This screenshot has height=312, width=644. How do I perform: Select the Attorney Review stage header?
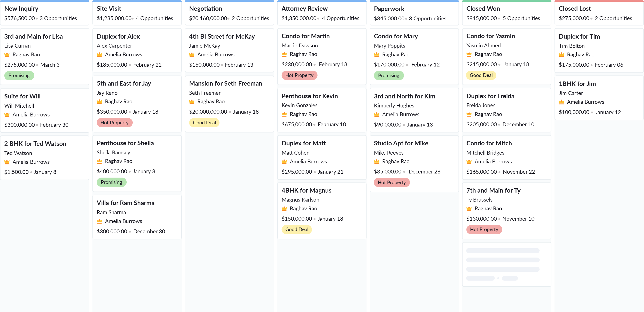pyautogui.click(x=304, y=9)
